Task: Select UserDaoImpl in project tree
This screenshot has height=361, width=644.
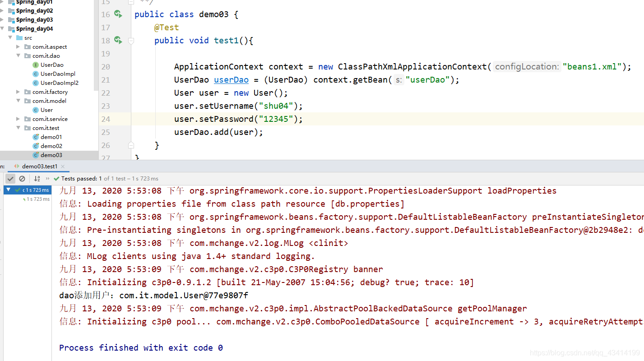Action: [x=58, y=74]
